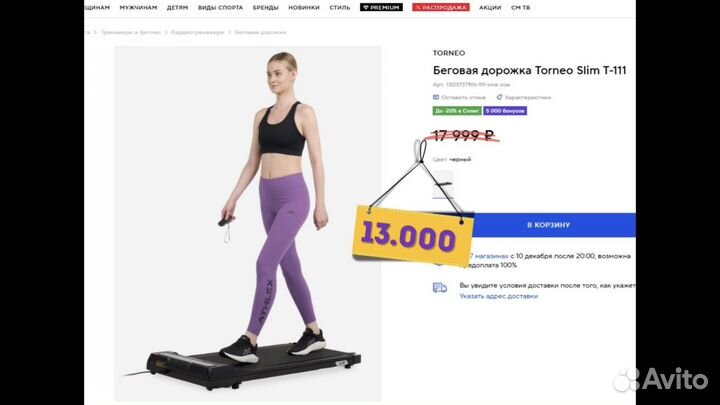Select the black color swatch thumbnail
This screenshot has width=720, height=405.
click(443, 184)
